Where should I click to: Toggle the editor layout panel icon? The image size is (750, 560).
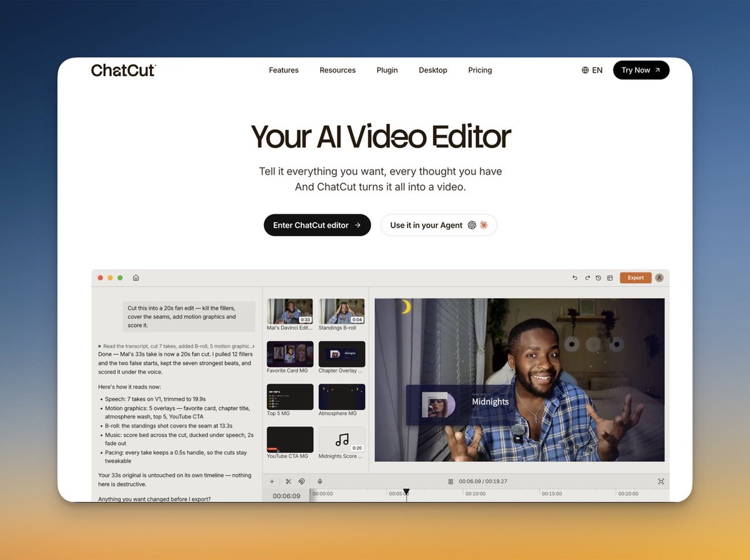coord(610,278)
